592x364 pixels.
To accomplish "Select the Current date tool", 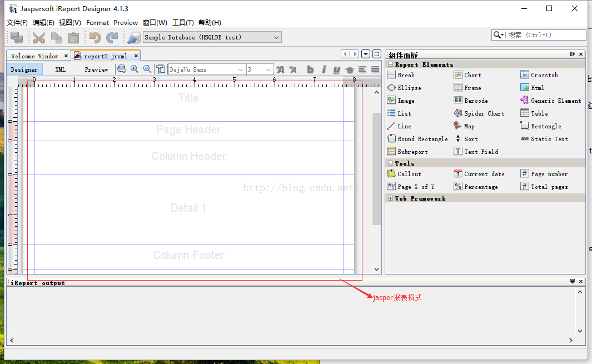I will tap(479, 174).
